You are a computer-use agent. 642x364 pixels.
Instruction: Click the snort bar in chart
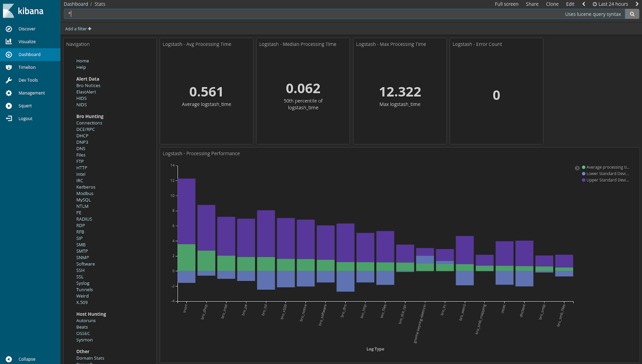click(x=187, y=231)
